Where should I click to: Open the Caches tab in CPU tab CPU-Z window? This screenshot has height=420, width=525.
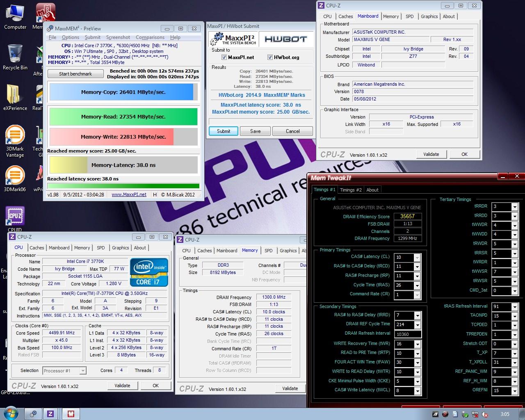coord(37,248)
